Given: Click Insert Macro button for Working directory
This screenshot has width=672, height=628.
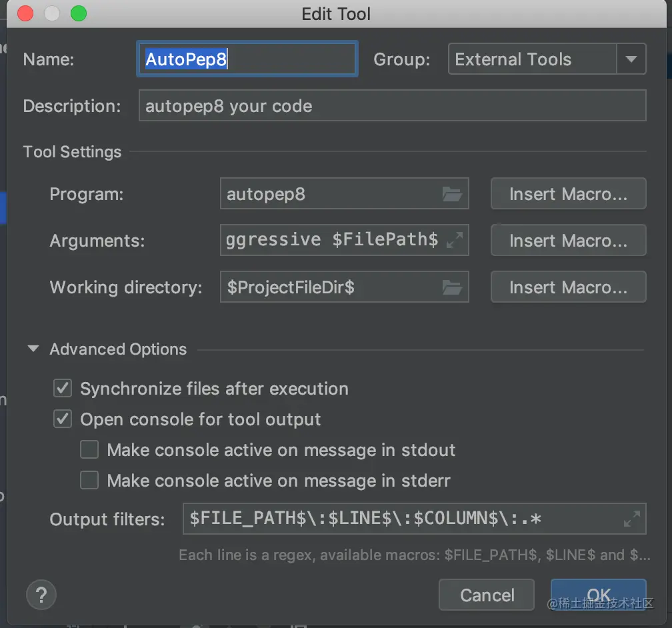Looking at the screenshot, I should click(x=568, y=287).
